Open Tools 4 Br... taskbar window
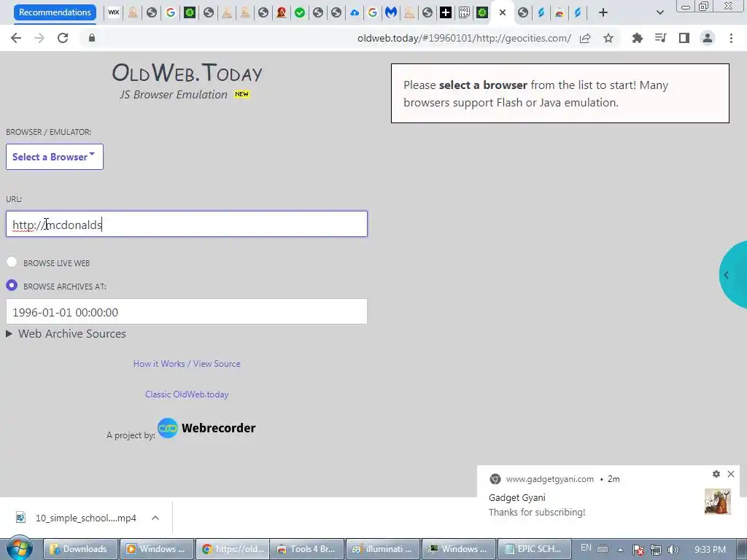 (x=307, y=549)
